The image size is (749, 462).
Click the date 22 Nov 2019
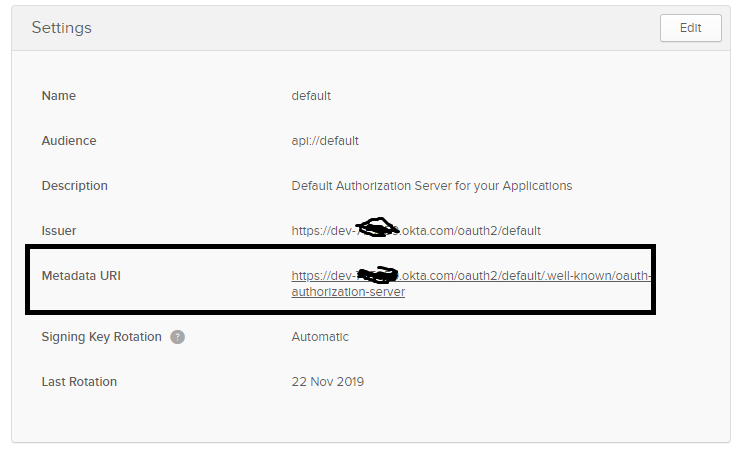pos(328,382)
